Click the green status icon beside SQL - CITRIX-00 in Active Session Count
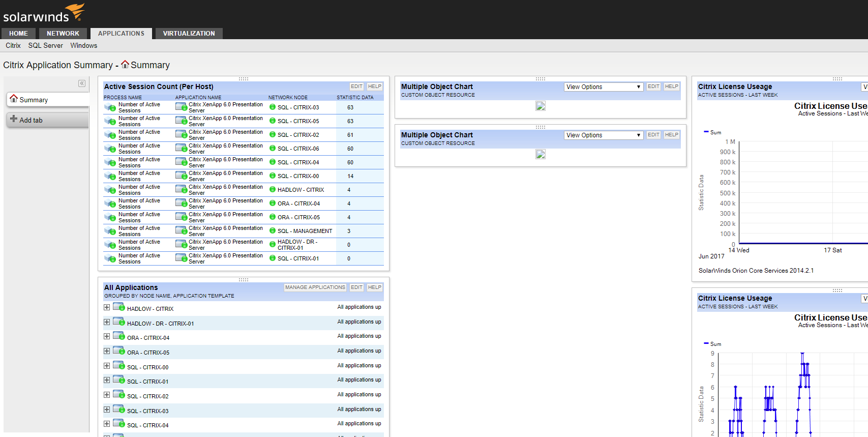Screen dimensions: 868x437 point(273,176)
